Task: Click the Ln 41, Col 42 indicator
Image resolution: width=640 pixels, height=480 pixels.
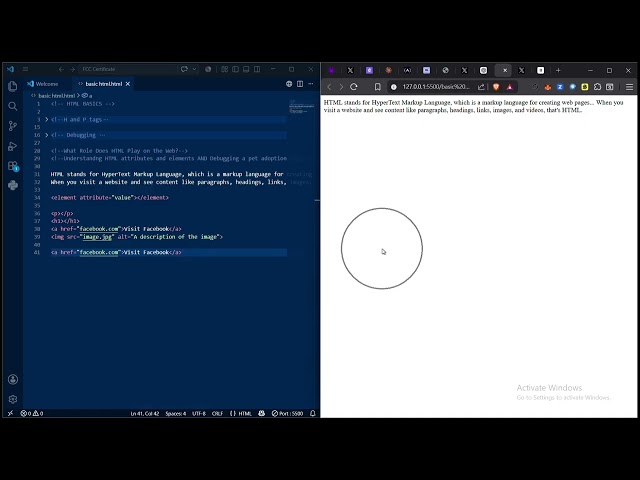Action: [x=144, y=413]
